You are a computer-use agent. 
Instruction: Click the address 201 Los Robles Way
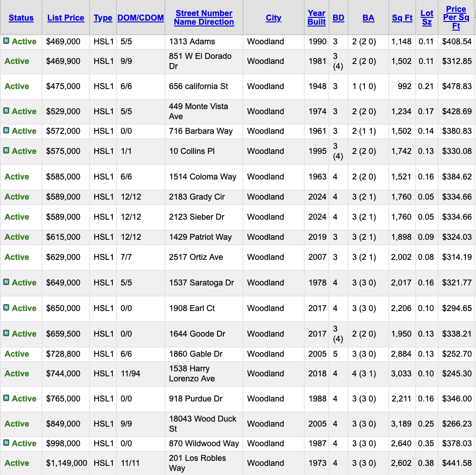[x=197, y=463]
